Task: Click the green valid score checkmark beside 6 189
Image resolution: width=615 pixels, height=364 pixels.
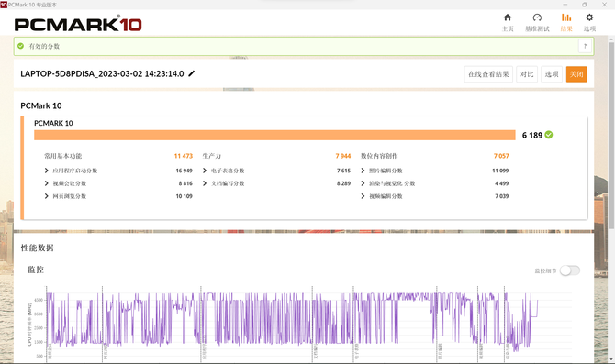Action: click(x=549, y=135)
